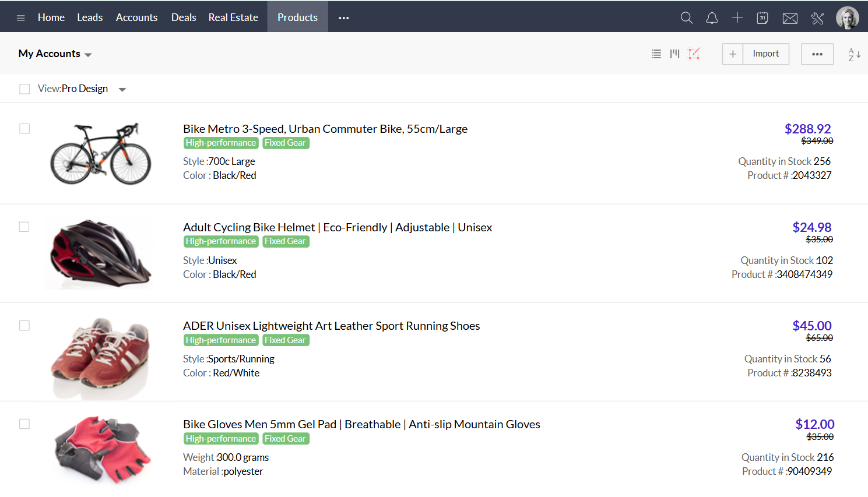868x497 pixels.
Task: Tick the select-all checkbox beside View
Action: (x=24, y=89)
